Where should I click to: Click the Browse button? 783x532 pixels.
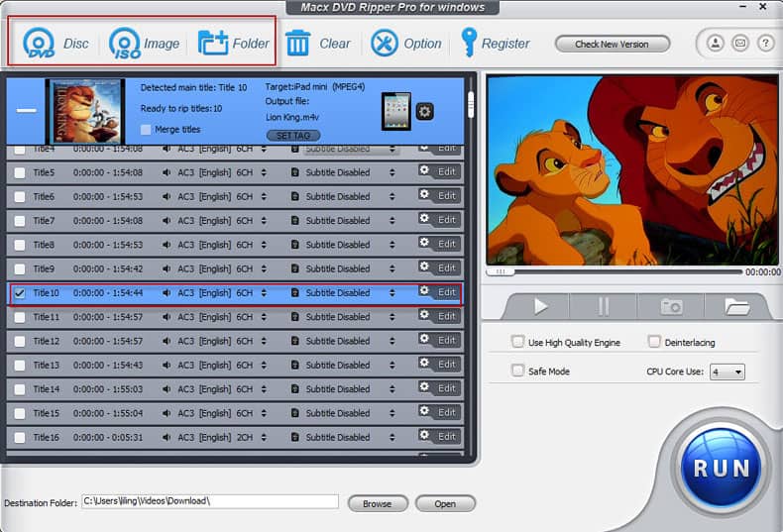[x=377, y=503]
